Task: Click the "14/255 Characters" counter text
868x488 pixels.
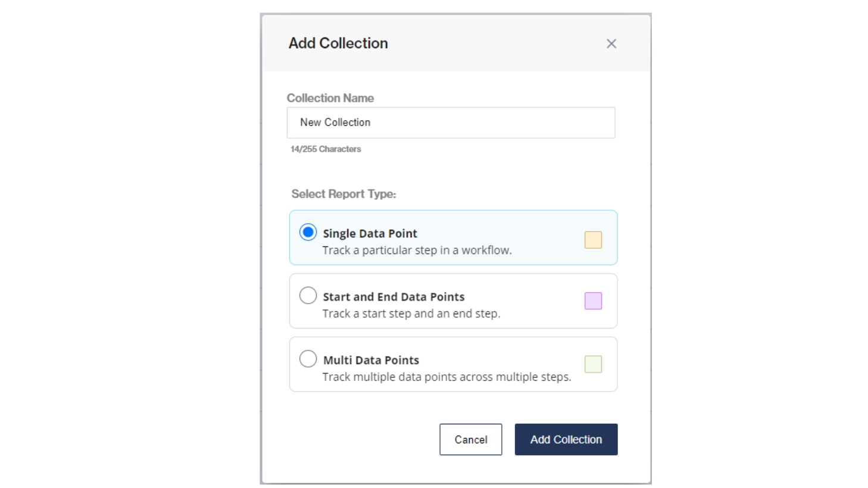Action: [326, 149]
